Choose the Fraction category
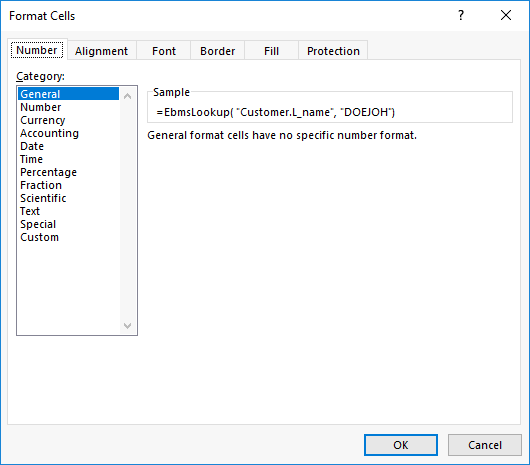Viewport: 530px width, 465px height. [41, 185]
